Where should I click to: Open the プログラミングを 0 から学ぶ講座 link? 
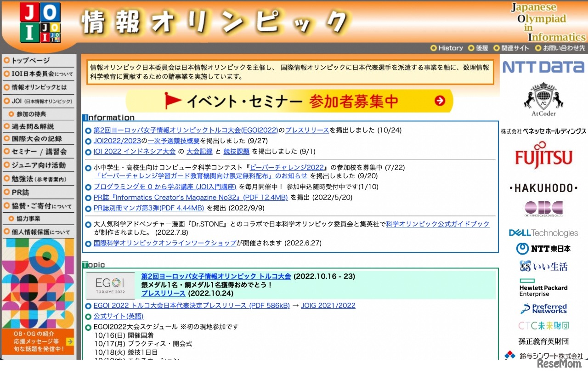165,187
